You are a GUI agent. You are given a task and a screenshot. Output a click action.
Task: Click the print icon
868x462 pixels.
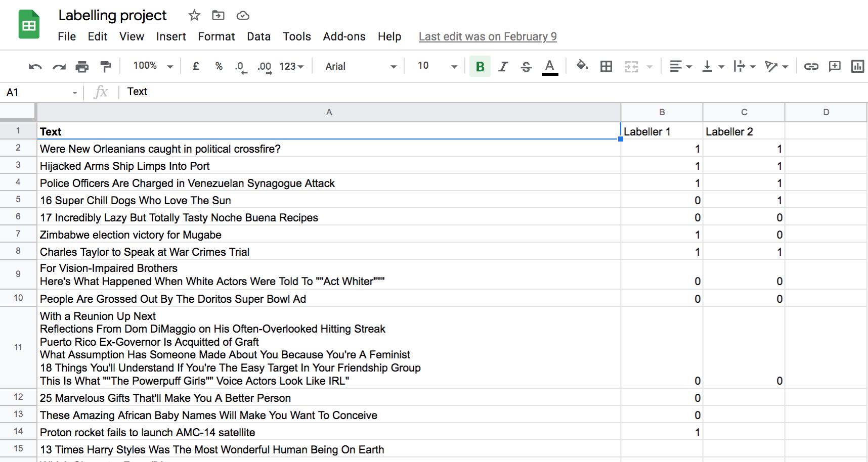click(82, 67)
